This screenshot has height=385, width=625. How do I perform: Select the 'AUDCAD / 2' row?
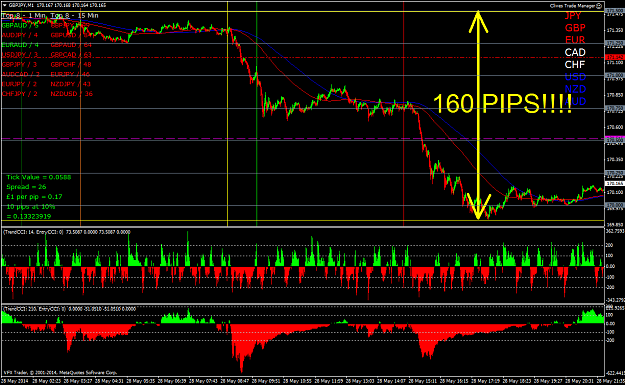20,74
